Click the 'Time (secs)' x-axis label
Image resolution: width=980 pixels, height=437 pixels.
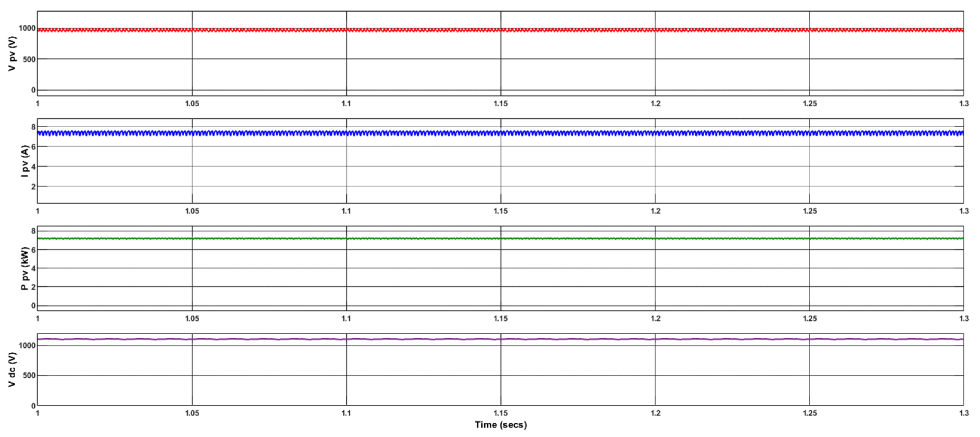coord(501,425)
